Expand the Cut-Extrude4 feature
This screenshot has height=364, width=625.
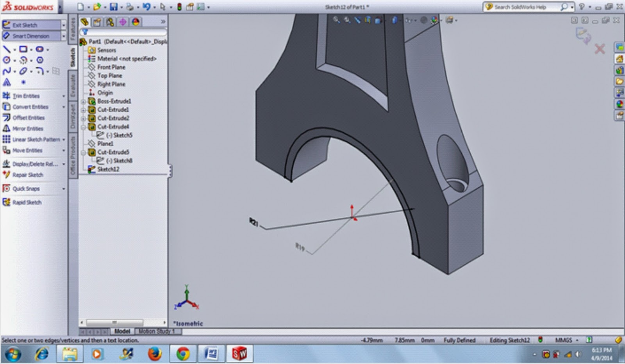coord(83,126)
